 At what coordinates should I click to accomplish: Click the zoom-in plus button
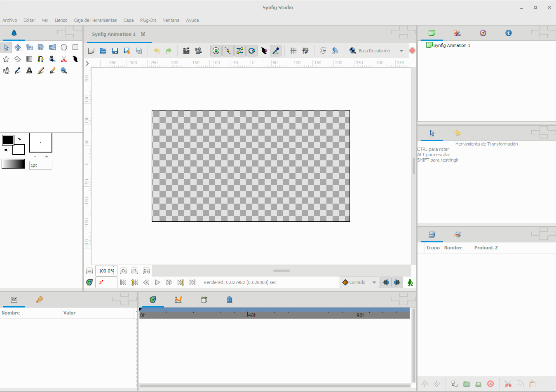(123, 271)
